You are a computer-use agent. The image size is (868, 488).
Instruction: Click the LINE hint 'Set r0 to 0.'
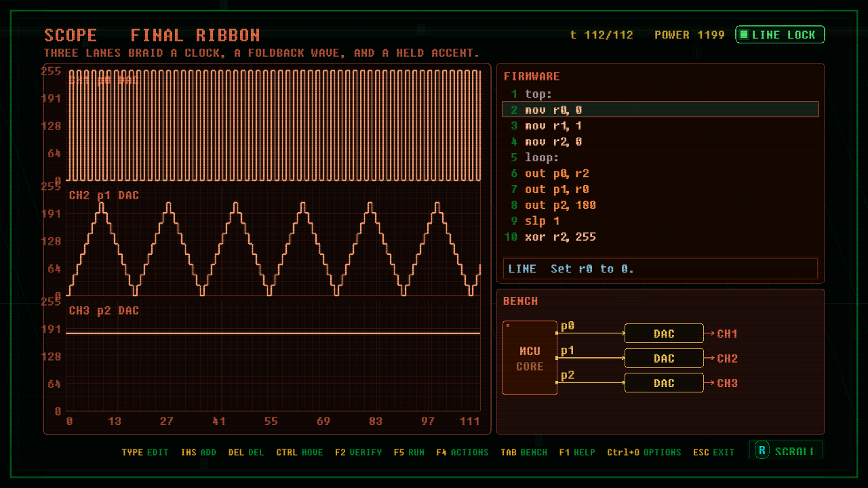tap(660, 268)
